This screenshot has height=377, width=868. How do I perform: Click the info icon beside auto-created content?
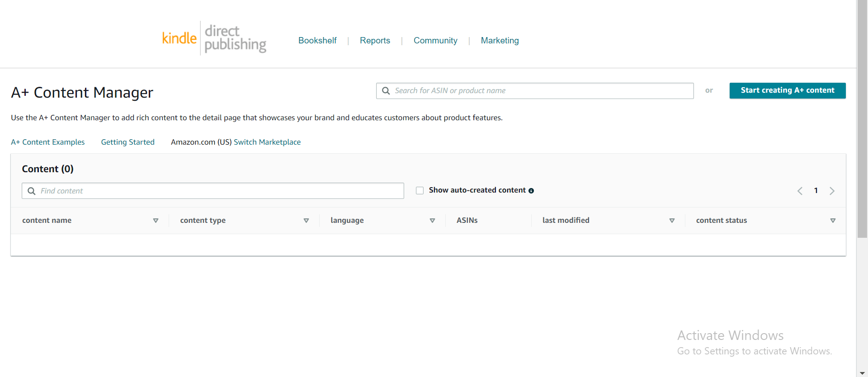coord(531,191)
